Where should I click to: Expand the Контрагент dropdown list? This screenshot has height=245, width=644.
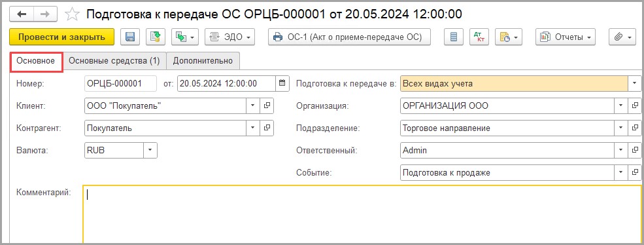click(x=253, y=128)
